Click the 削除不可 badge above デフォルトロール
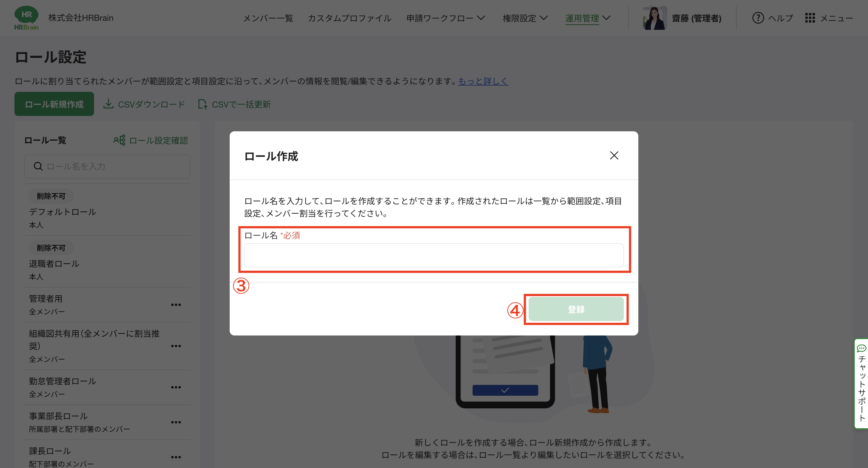The image size is (868, 468). coord(51,196)
